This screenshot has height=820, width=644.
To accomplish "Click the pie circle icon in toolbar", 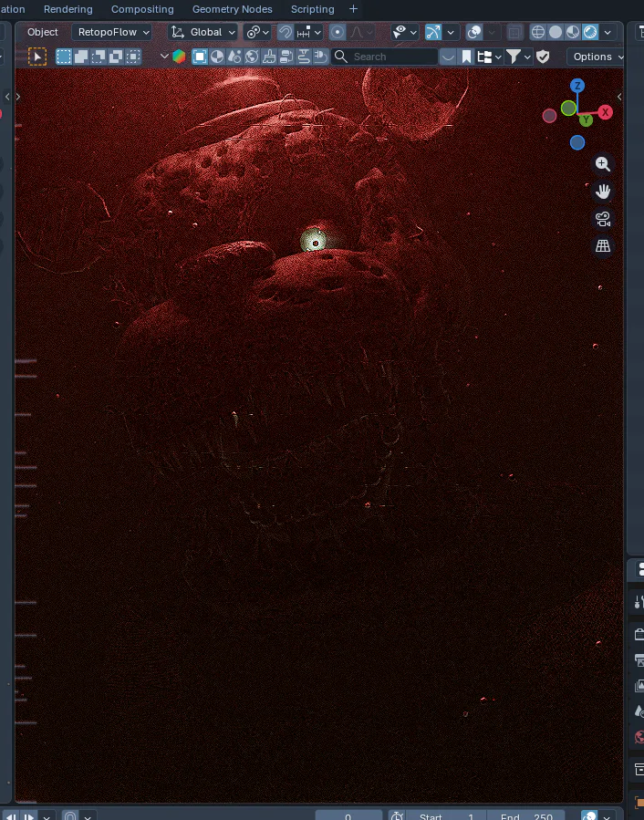I will coord(217,57).
